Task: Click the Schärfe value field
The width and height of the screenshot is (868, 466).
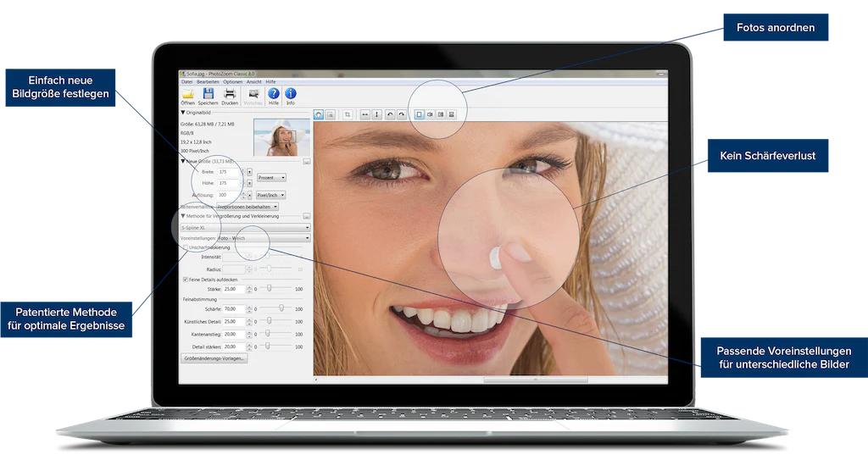Action: click(234, 308)
